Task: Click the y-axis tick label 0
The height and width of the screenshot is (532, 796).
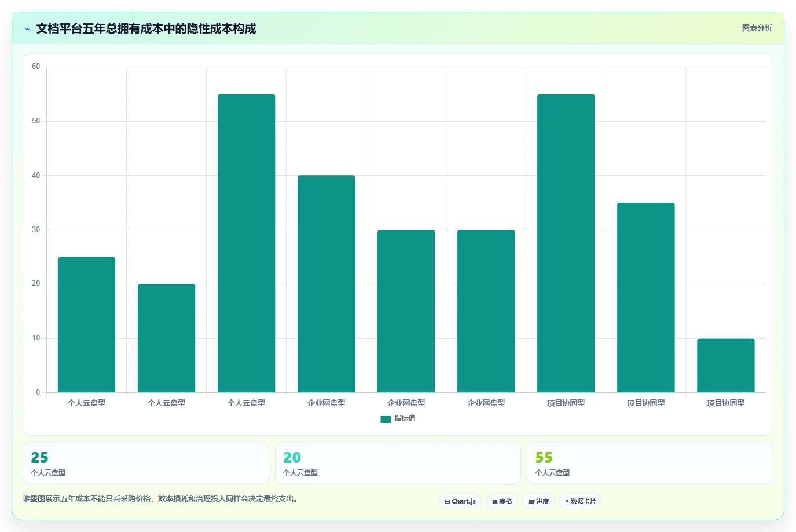Action: click(x=38, y=392)
